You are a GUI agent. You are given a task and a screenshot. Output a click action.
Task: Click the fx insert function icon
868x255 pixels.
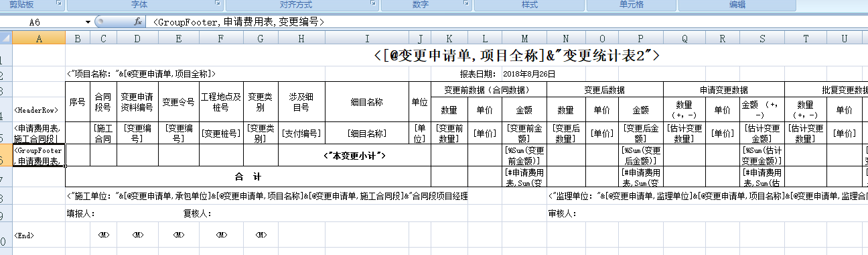click(x=137, y=21)
